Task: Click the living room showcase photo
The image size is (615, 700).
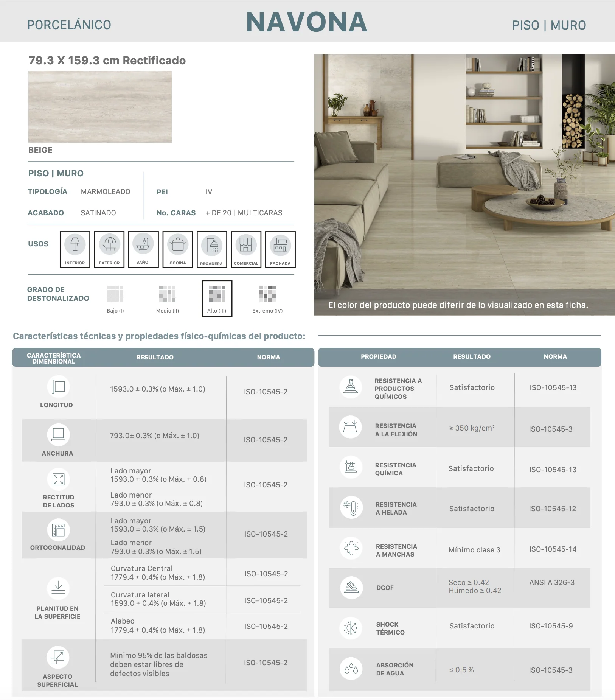Action: [x=464, y=185]
